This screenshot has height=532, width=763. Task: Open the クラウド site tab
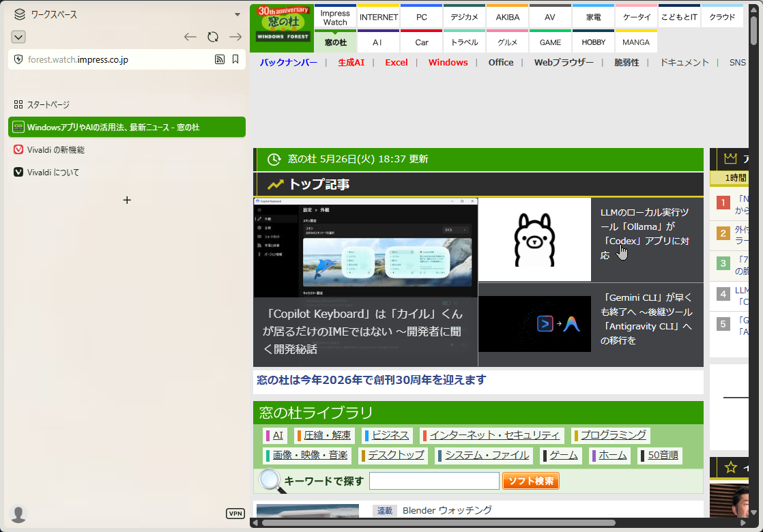pos(722,17)
